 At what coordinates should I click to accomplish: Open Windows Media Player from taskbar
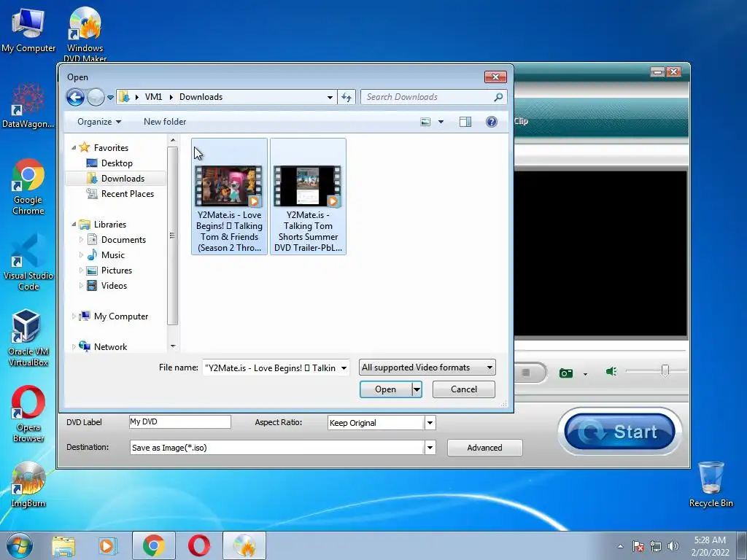(107, 545)
